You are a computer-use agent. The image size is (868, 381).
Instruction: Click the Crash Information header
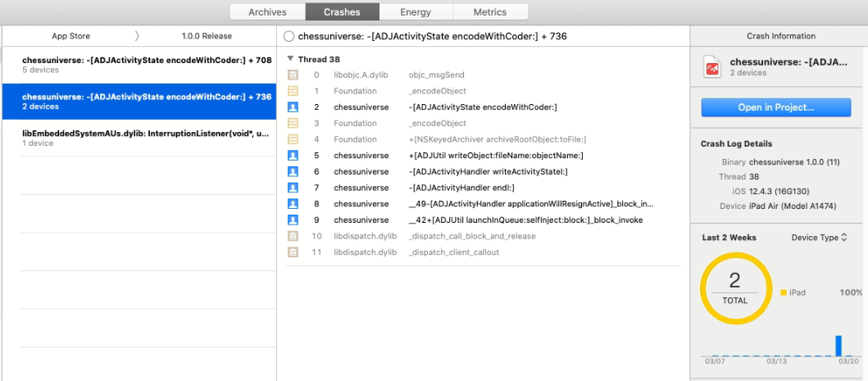pyautogui.click(x=780, y=36)
